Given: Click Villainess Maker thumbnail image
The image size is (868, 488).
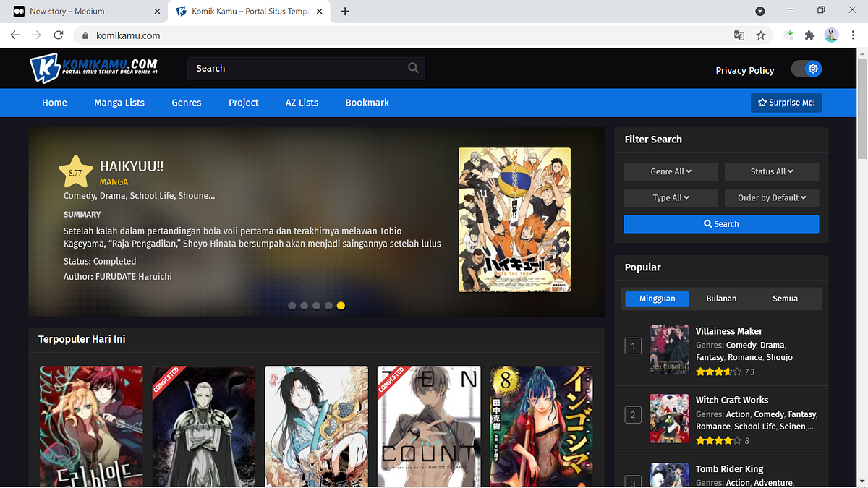Looking at the screenshot, I should 669,349.
